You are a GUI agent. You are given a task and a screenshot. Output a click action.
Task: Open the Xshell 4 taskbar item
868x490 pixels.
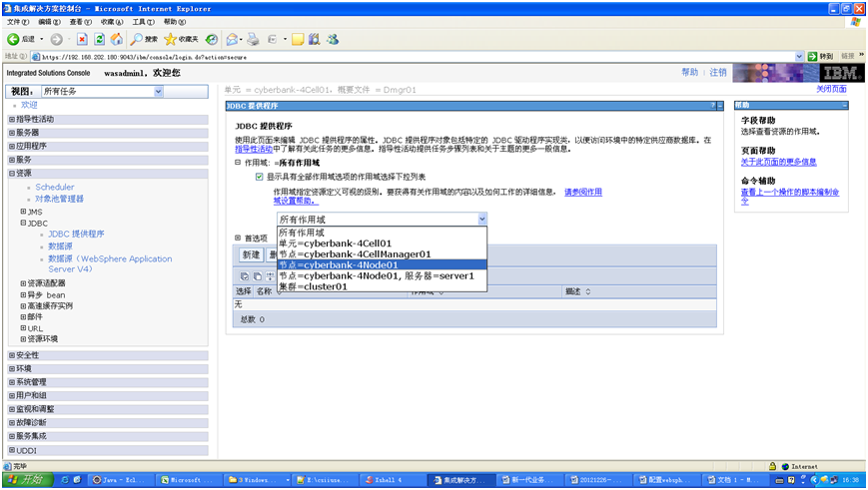click(393, 479)
